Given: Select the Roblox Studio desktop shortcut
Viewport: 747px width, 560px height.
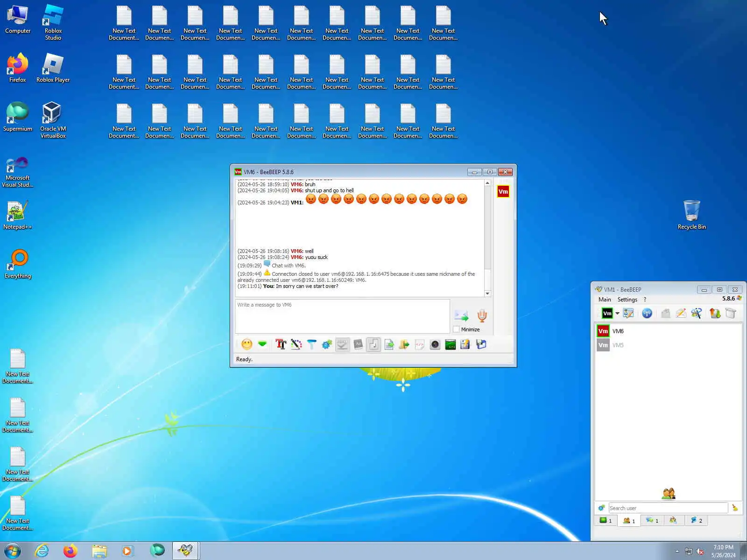Looking at the screenshot, I should 53,22.
